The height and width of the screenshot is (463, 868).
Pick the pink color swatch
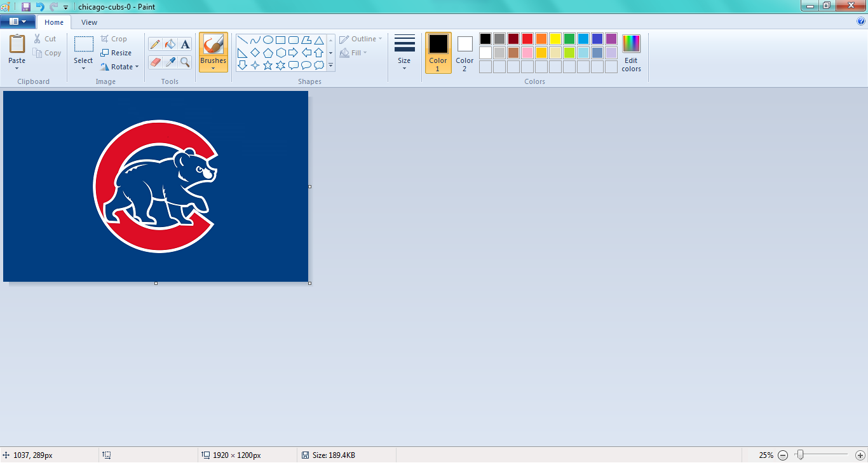click(x=527, y=53)
